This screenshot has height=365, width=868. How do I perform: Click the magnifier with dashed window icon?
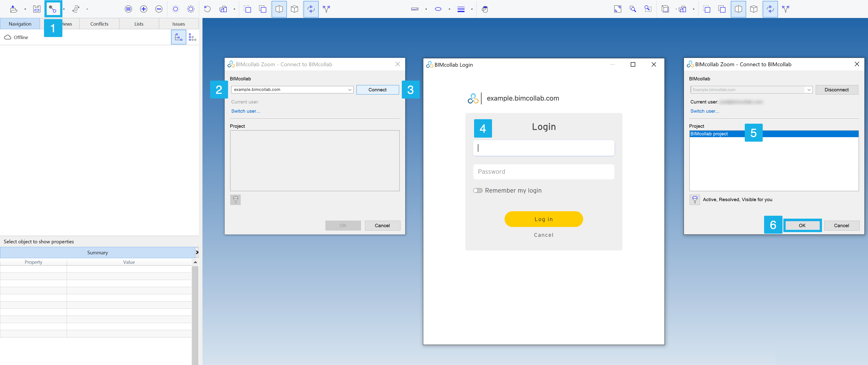click(x=648, y=9)
